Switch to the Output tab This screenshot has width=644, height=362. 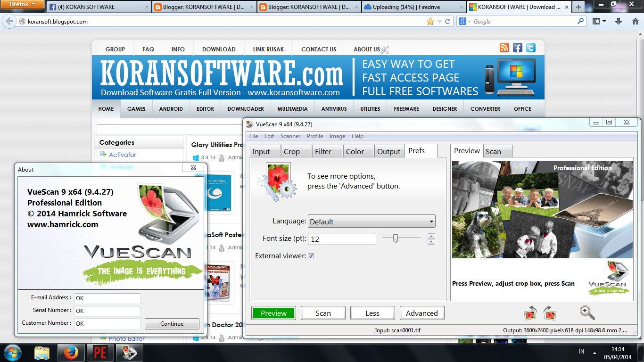tap(389, 151)
